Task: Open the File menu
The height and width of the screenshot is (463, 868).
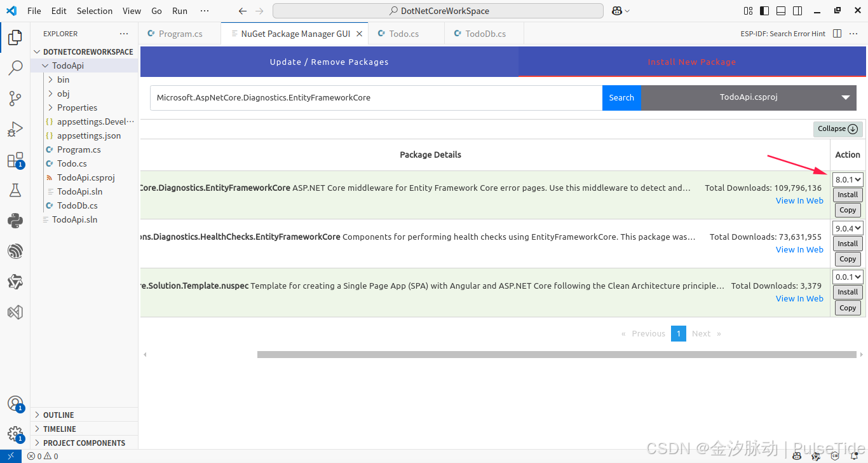Action: pyautogui.click(x=34, y=11)
